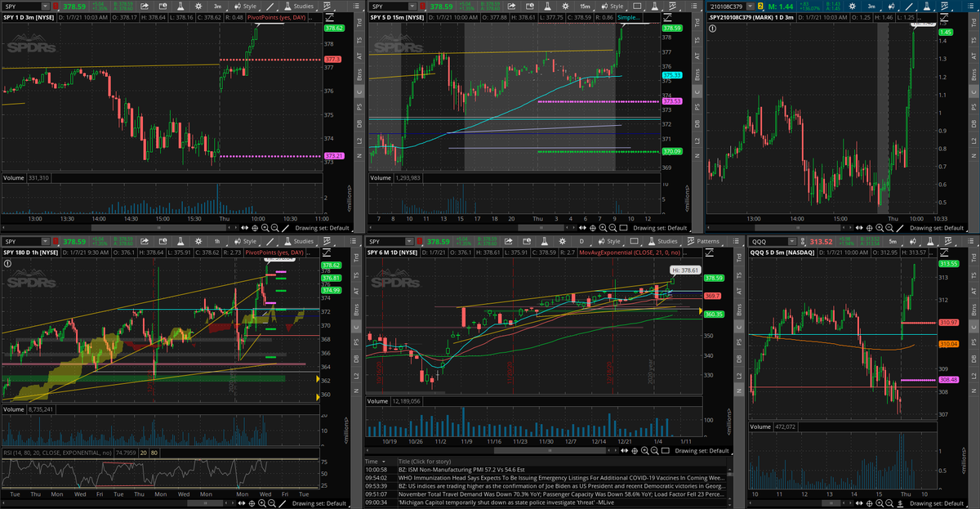Open 15m timeframe selector in SPY chart
The height and width of the screenshot is (509, 980).
pyautogui.click(x=585, y=6)
